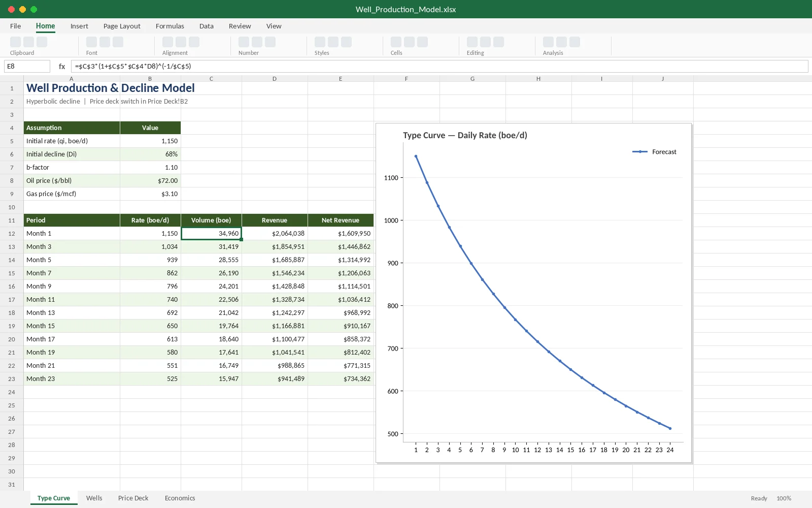The width and height of the screenshot is (812, 508).
Task: Select the Home ribbon tab
Action: tap(46, 26)
